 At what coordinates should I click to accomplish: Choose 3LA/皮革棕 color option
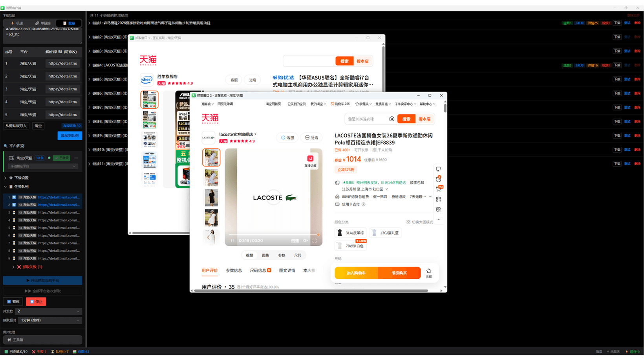351,233
